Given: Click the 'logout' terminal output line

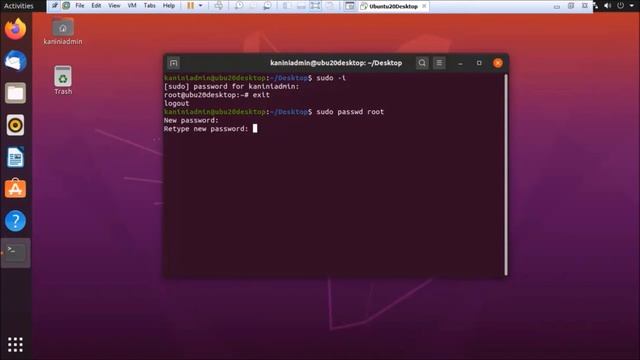Looking at the screenshot, I should click(177, 103).
